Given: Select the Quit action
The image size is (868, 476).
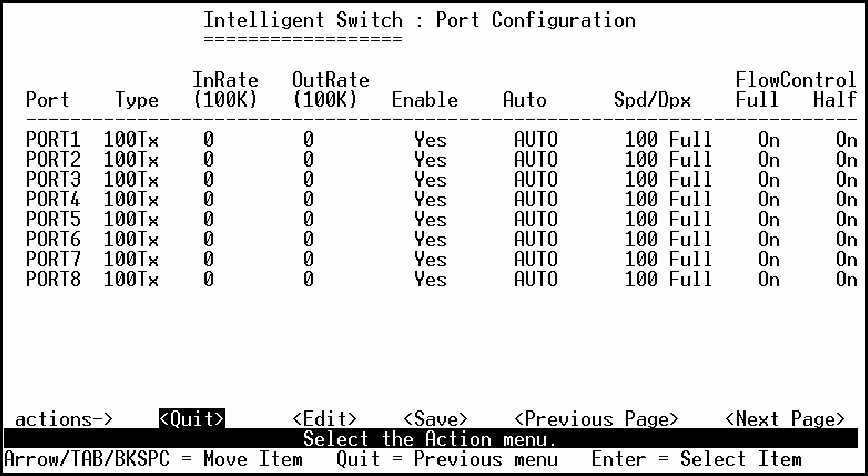Looking at the screenshot, I should pos(191,419).
